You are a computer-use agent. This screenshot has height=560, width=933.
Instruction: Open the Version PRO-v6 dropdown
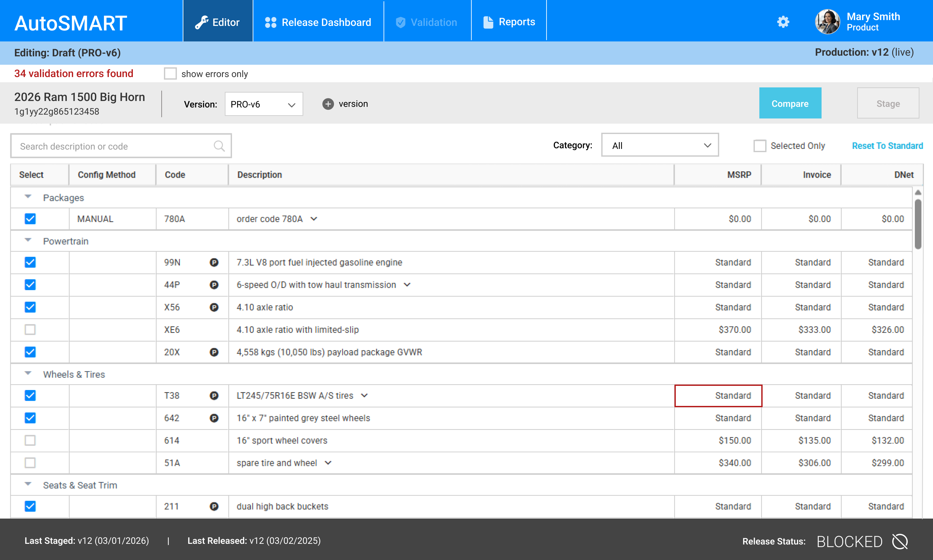264,104
